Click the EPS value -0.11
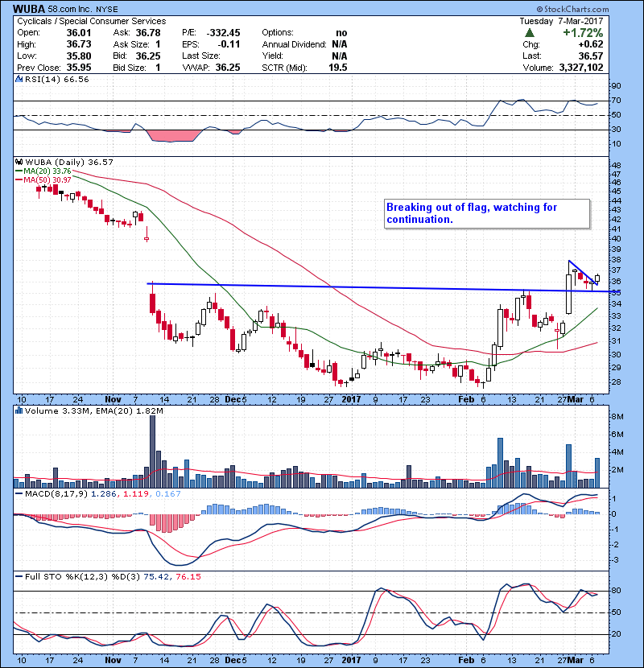Screen dimensions: 644x668 pos(229,44)
